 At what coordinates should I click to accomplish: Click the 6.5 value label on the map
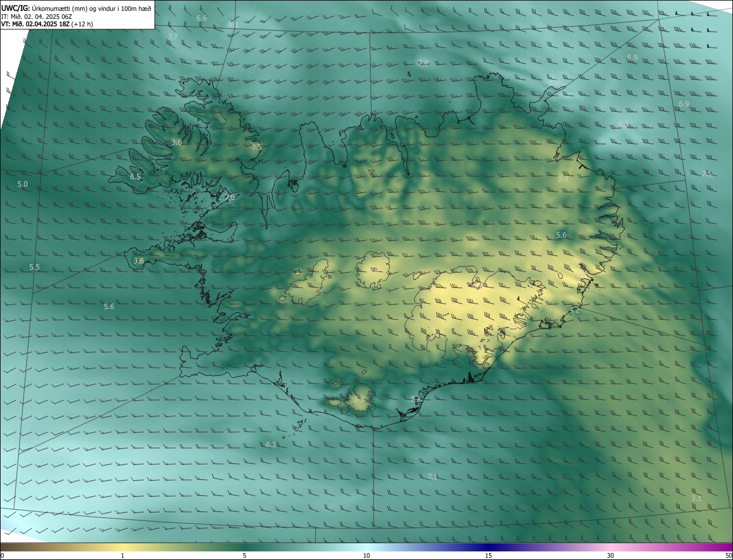[135, 177]
